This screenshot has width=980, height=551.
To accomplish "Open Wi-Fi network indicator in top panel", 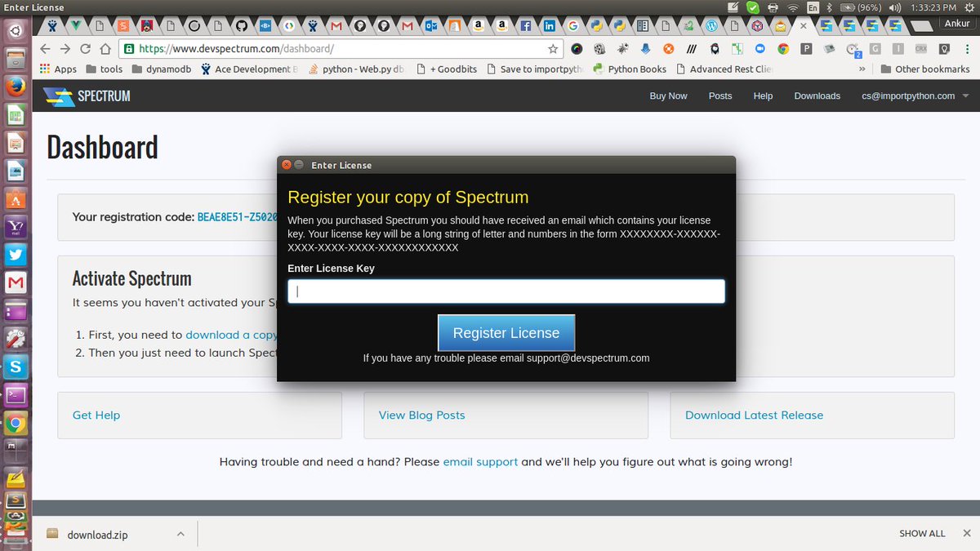I will [x=792, y=7].
